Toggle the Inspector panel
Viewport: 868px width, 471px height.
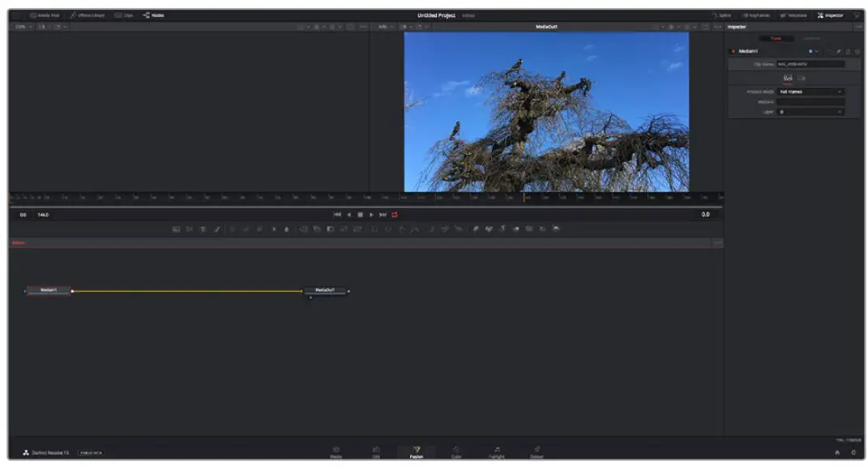(830, 15)
